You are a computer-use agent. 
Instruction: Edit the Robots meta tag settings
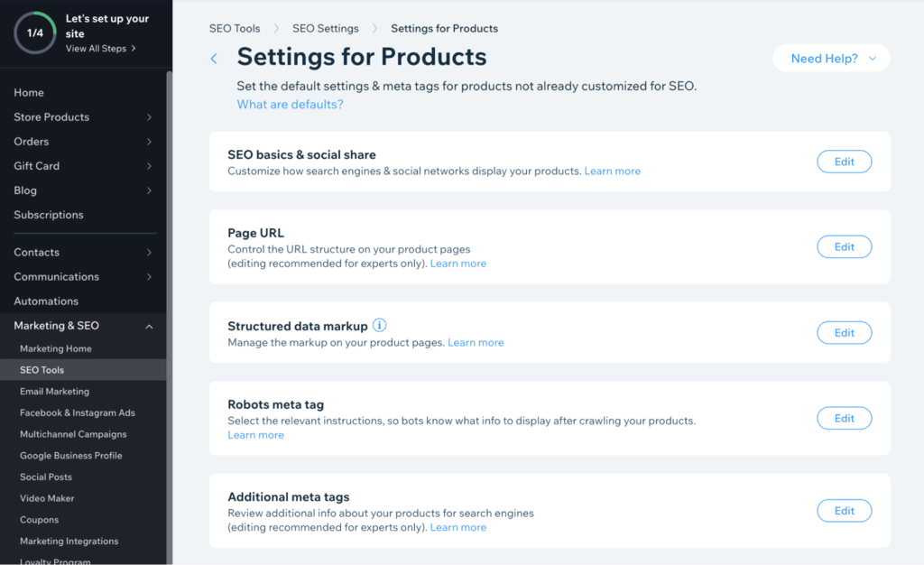[844, 418]
